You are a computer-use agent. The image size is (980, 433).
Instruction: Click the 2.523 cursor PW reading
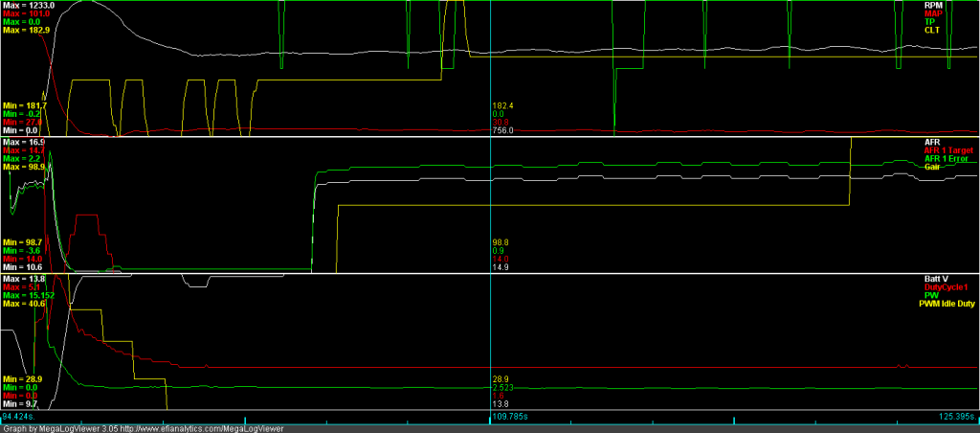coord(502,388)
